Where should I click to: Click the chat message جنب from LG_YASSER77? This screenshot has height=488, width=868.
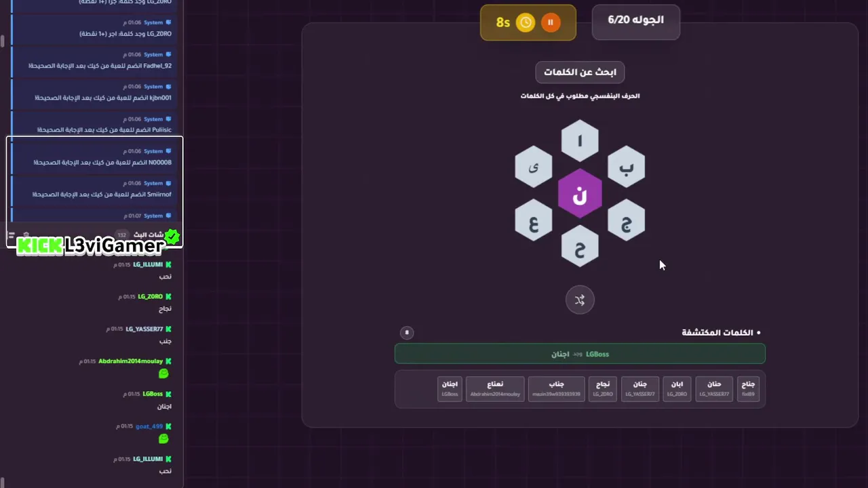165,341
